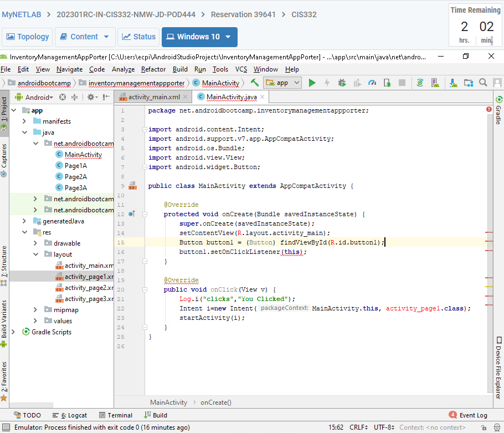Toggle the Gradle side panel
The height and width of the screenshot is (433, 504).
pos(498,111)
